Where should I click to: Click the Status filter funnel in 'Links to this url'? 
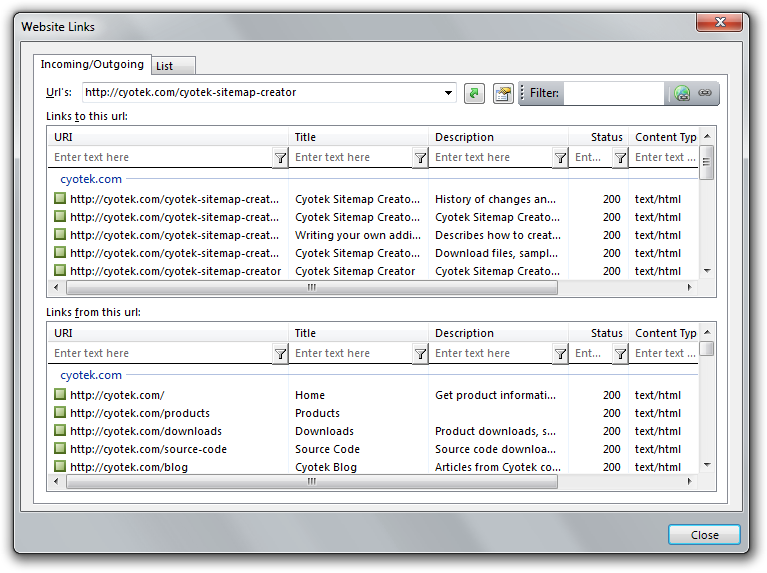click(620, 158)
